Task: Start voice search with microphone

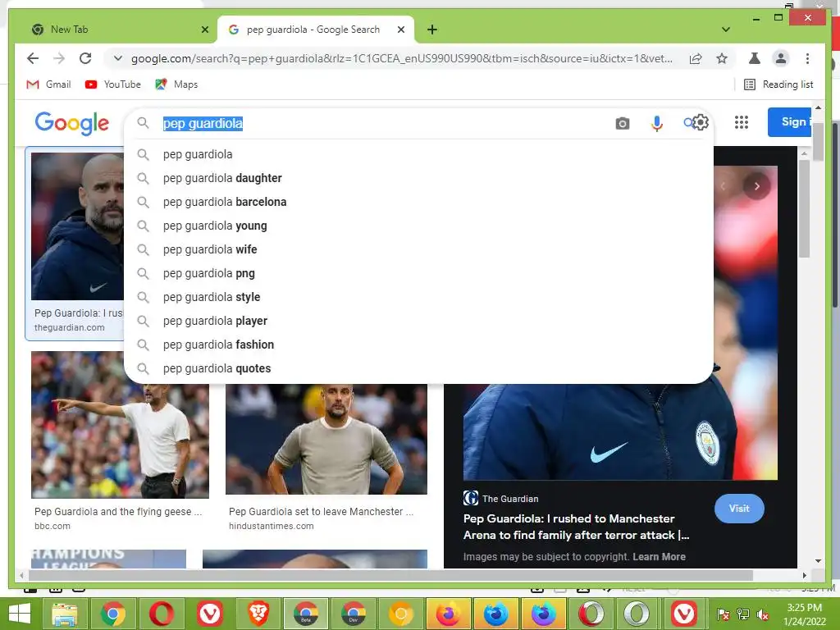Action: [x=656, y=124]
